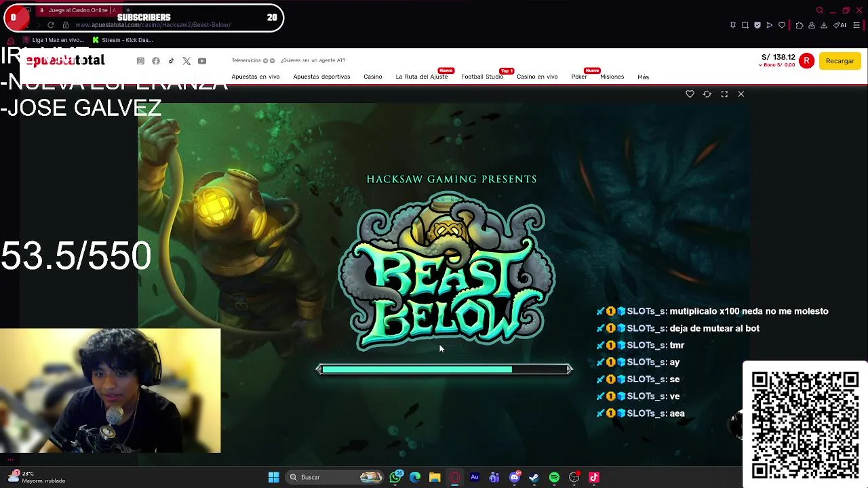Select the Juega al Casino Online browser tab

[x=78, y=10]
